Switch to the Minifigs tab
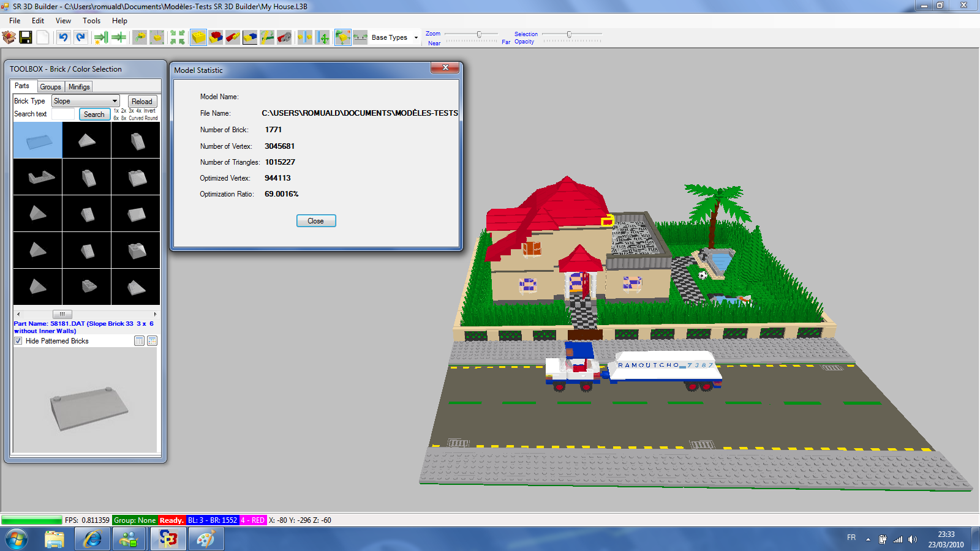The width and height of the screenshot is (980, 551). click(78, 86)
